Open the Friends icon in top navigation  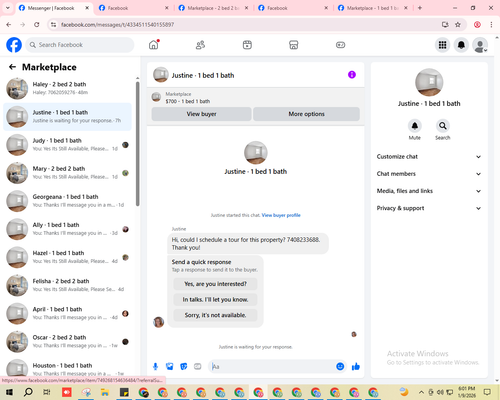click(x=200, y=45)
